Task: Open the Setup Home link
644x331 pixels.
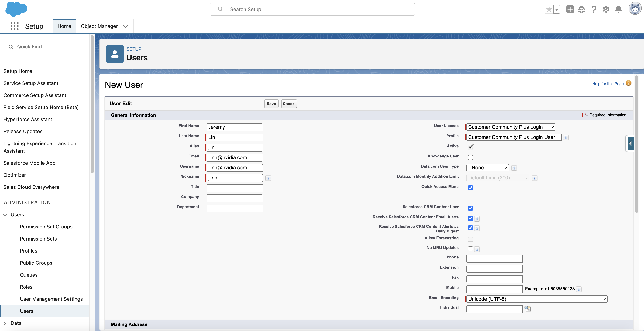Action: coord(18,71)
